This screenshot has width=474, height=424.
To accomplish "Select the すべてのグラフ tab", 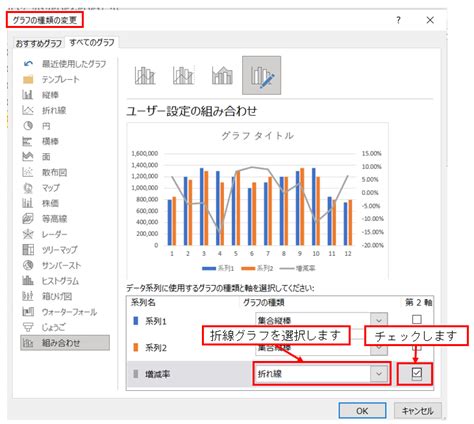I will point(92,42).
